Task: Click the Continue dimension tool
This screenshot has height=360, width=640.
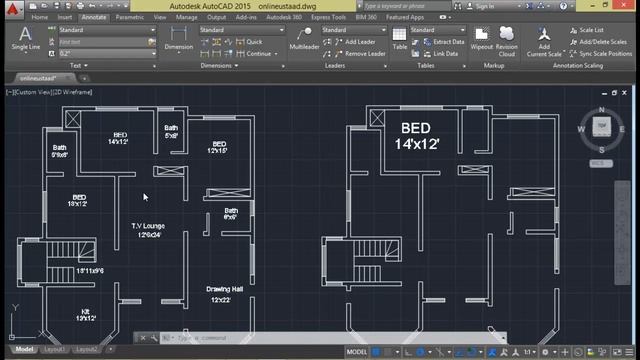Action: (x=253, y=53)
